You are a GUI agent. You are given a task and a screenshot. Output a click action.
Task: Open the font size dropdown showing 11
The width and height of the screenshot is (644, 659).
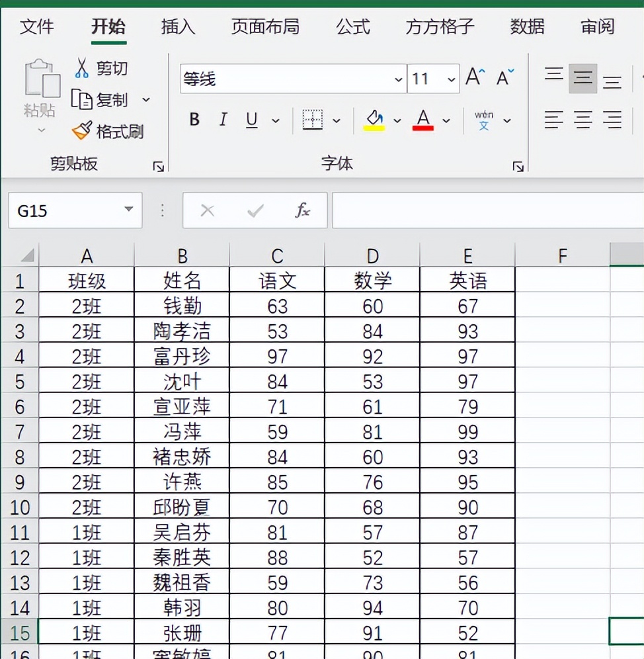450,78
